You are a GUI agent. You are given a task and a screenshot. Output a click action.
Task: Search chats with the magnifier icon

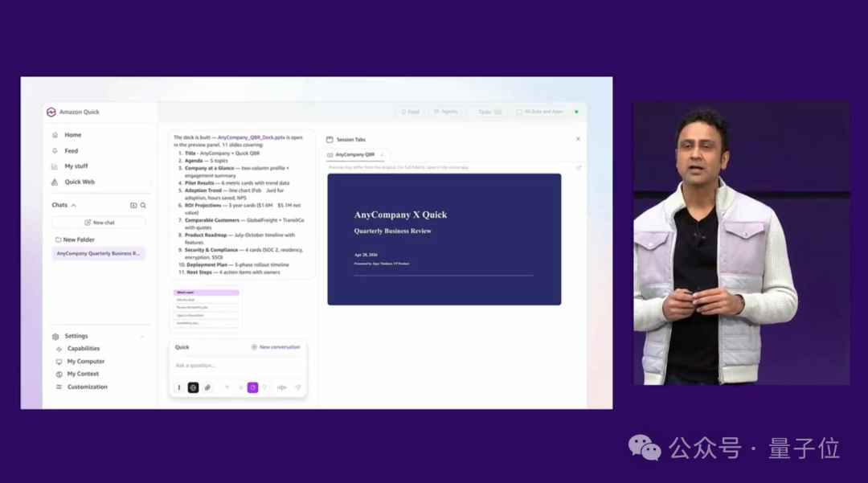[x=143, y=205]
